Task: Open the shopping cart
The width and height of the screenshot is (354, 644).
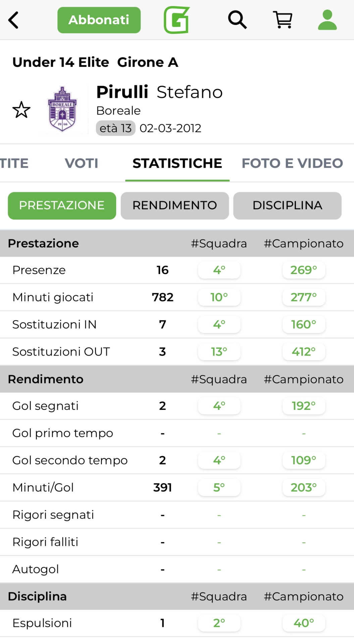Action: [x=283, y=20]
